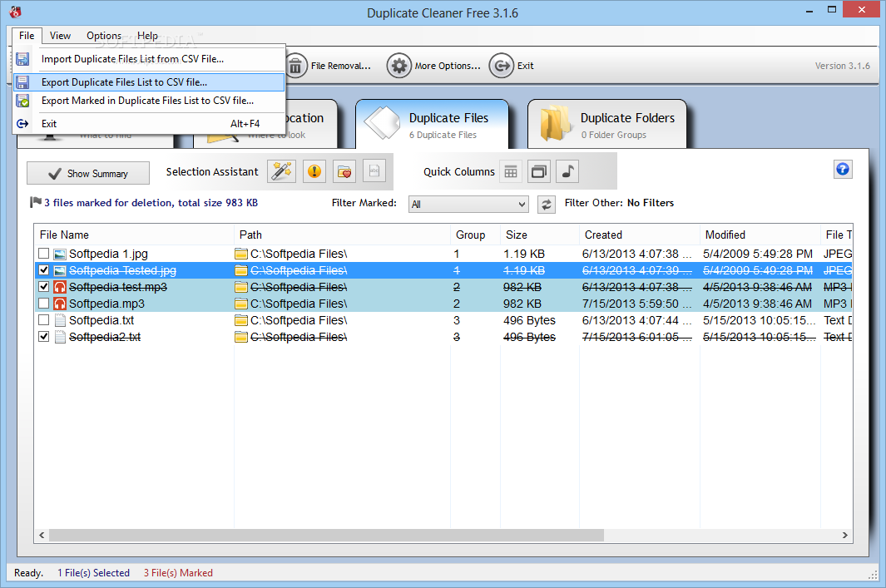Check the Softpedia.mp3 checkbox
886x588 pixels.
click(43, 304)
